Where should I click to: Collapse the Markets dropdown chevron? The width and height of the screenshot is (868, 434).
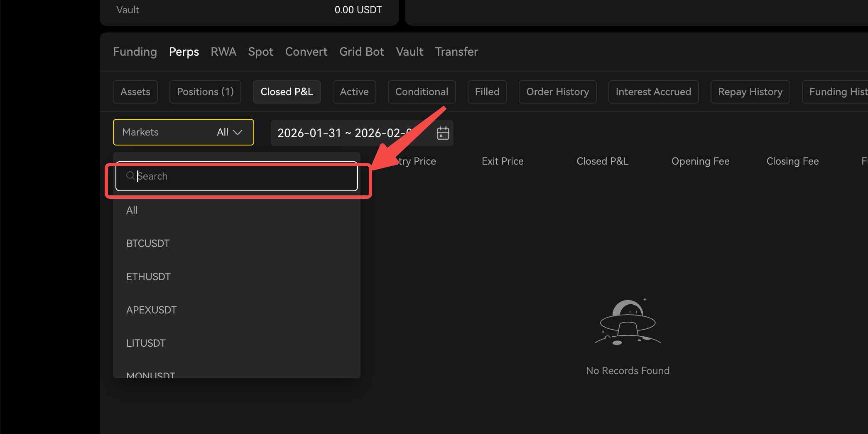point(238,132)
